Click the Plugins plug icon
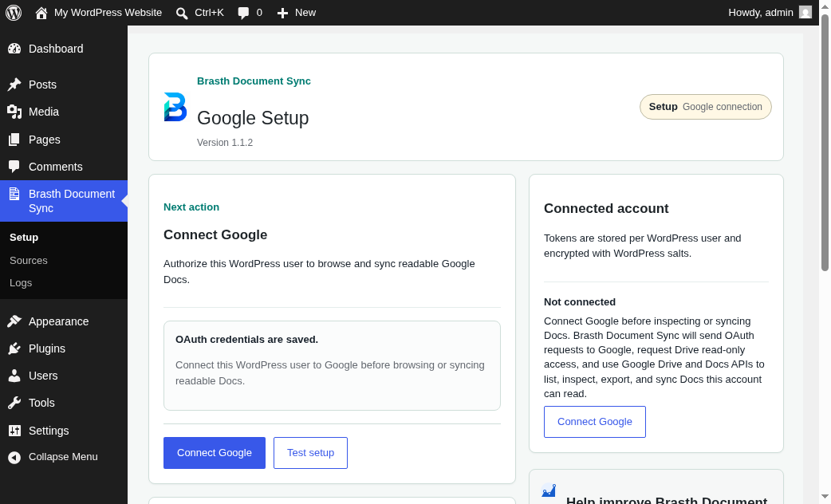The image size is (831, 504). [x=14, y=348]
